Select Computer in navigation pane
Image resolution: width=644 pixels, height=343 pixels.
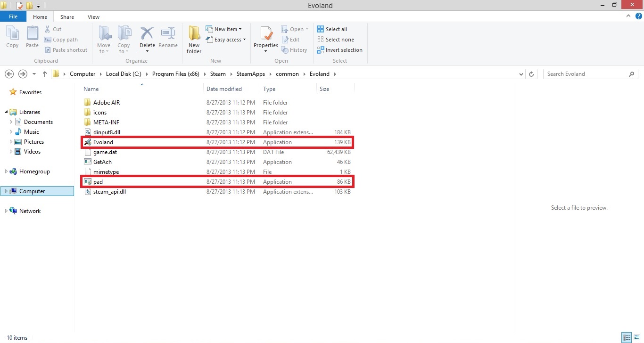click(x=37, y=191)
